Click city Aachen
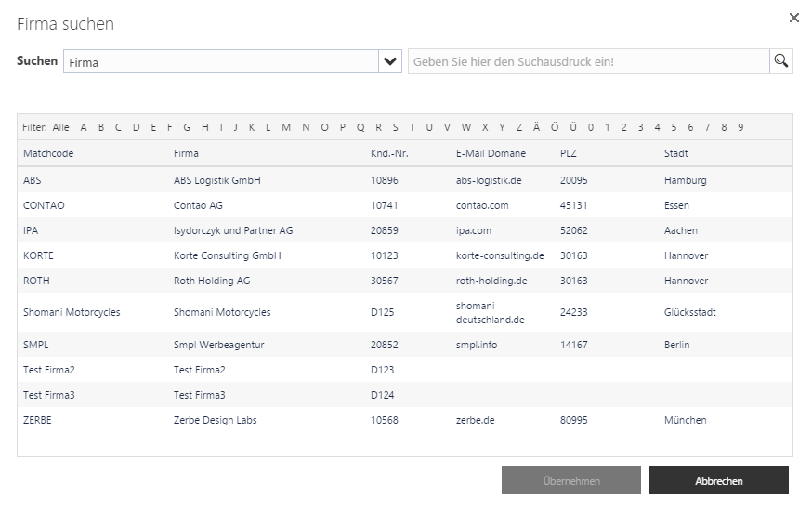This screenshot has height=523, width=812. click(680, 230)
